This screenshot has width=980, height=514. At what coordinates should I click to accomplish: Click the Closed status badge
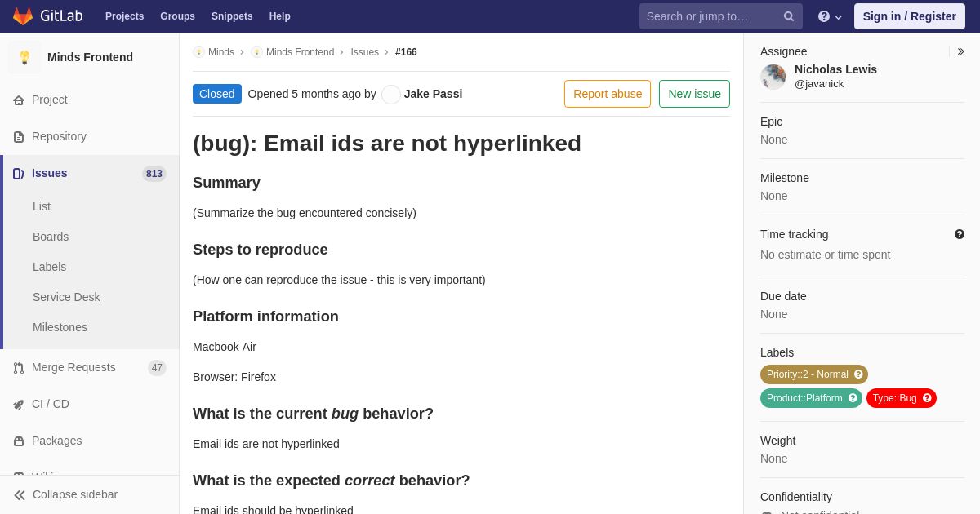coord(217,94)
